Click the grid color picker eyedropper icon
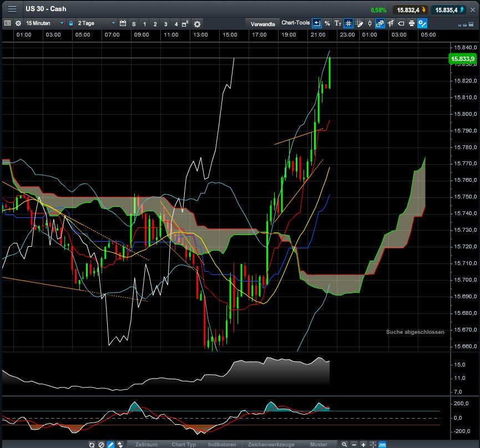Screen dimensions: 480x448 click(359, 23)
